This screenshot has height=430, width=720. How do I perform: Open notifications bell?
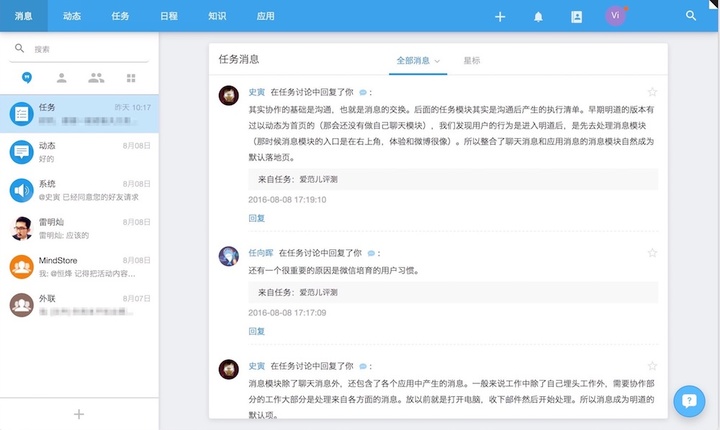click(x=539, y=16)
